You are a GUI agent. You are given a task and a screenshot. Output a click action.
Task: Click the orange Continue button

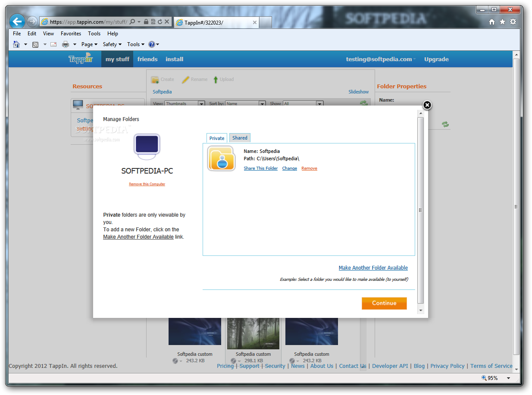[x=384, y=303]
